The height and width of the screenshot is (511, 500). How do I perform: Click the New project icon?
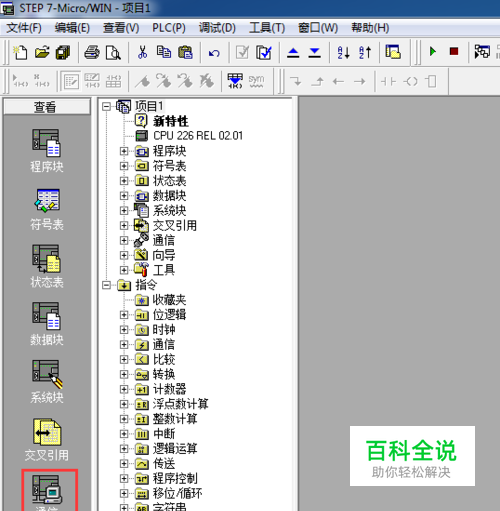pos(20,52)
